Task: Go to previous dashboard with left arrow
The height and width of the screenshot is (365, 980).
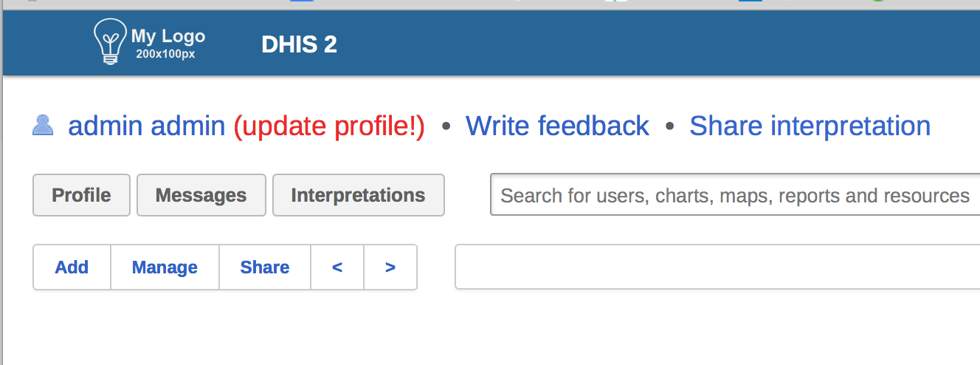Action: click(x=337, y=267)
